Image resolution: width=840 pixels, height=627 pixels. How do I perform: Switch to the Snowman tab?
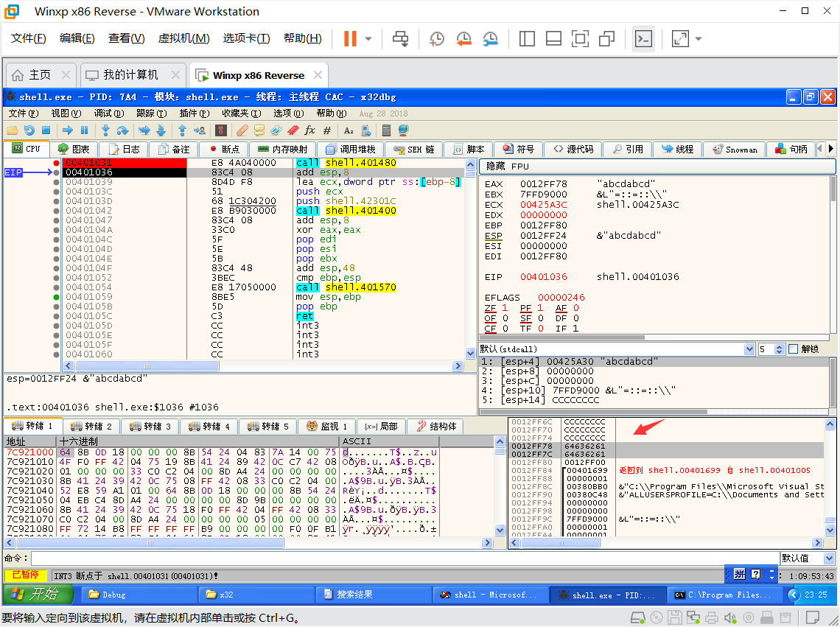(735, 149)
